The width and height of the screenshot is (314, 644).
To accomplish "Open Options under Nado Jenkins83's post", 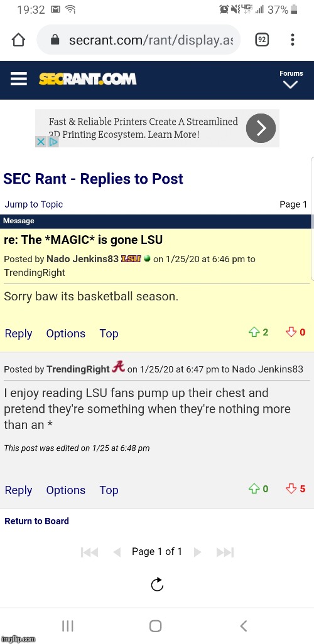I will 66,334.
